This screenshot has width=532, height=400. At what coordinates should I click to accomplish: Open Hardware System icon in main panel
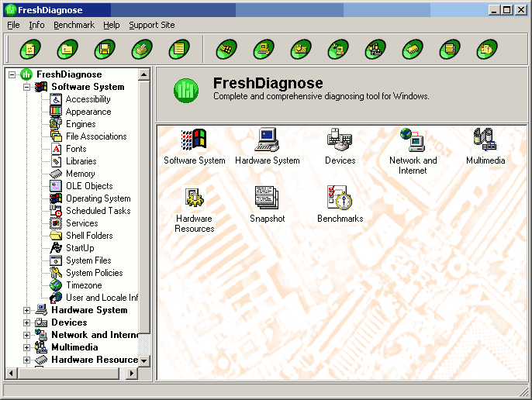[x=268, y=147]
